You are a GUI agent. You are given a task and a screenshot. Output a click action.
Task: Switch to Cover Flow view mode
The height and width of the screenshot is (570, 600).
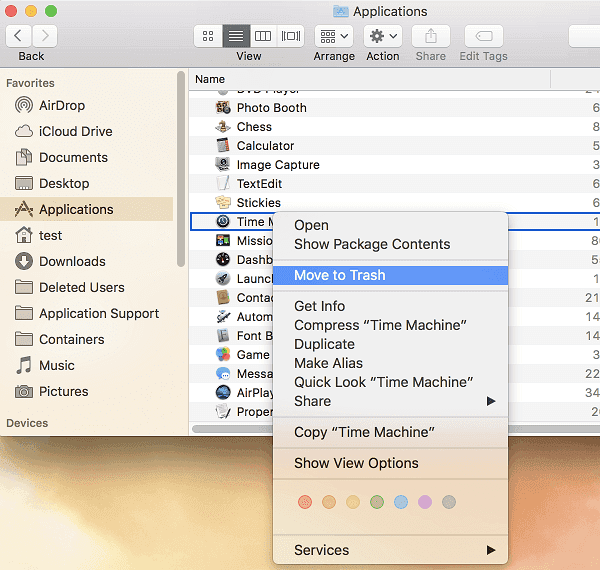[290, 36]
